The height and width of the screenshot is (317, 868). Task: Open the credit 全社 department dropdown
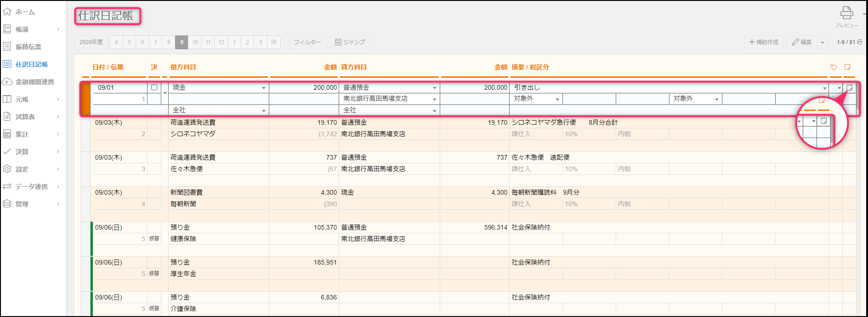(x=434, y=110)
